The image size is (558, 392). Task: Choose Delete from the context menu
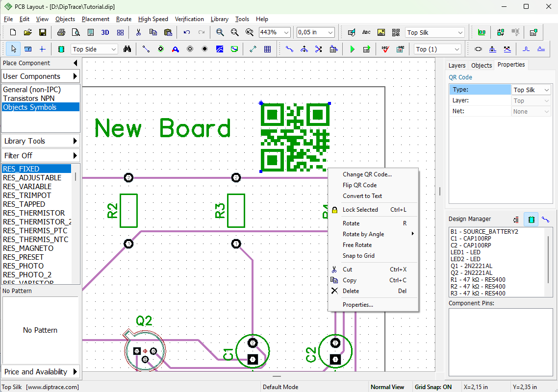[373, 291]
